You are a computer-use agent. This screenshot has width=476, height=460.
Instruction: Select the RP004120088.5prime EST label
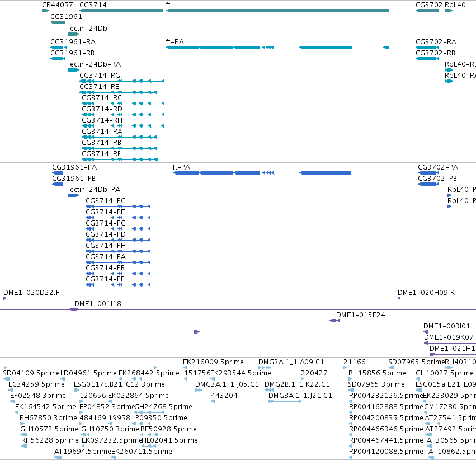coord(386,452)
